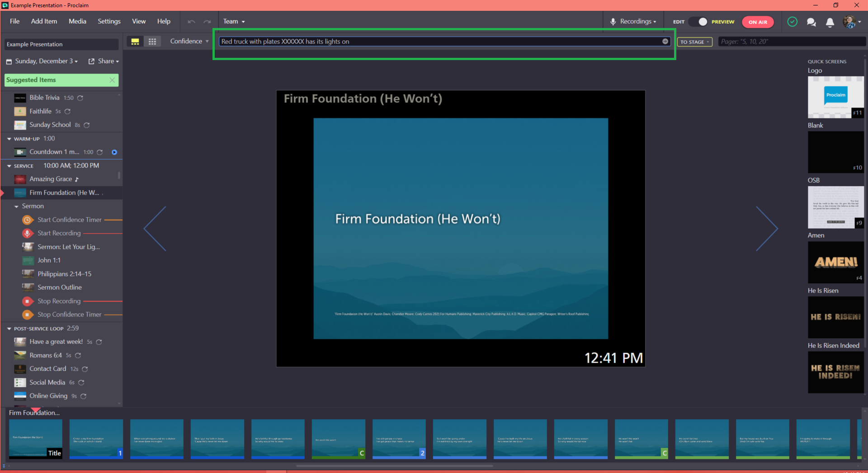Select the Title slide thumbnail of Firm Foundation
The width and height of the screenshot is (868, 473).
tap(36, 439)
